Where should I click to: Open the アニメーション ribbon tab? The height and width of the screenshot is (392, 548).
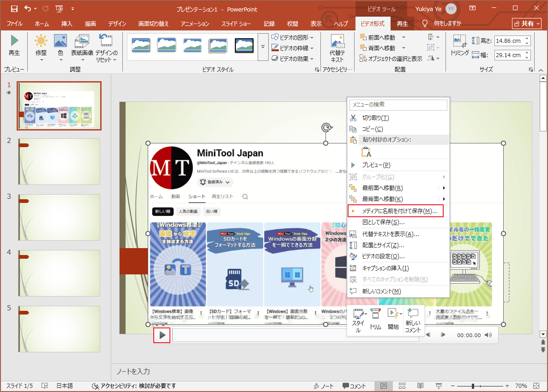[x=195, y=24]
